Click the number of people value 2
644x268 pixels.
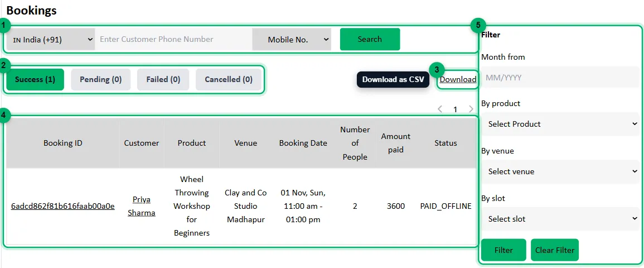355,207
